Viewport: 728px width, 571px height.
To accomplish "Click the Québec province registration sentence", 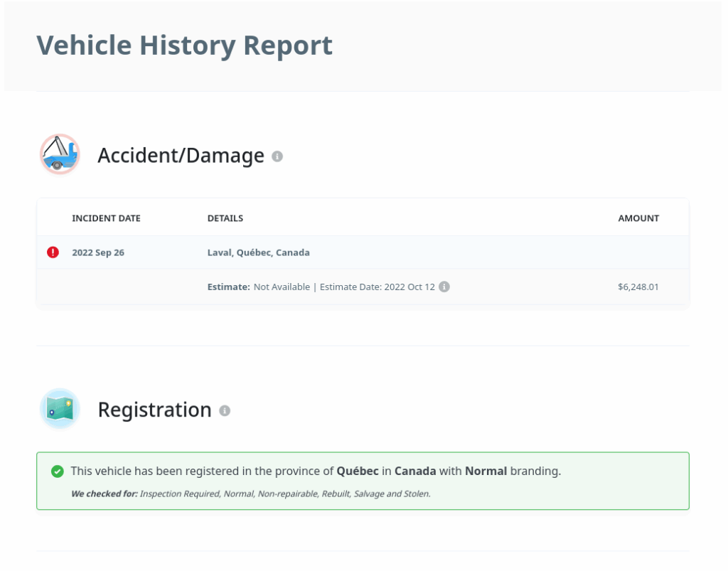I will tap(316, 471).
